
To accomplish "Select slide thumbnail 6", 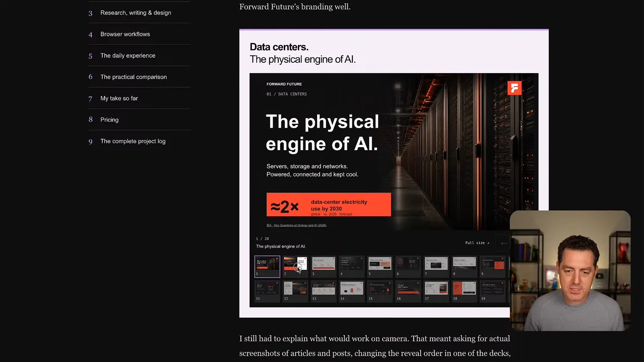I will point(408,266).
